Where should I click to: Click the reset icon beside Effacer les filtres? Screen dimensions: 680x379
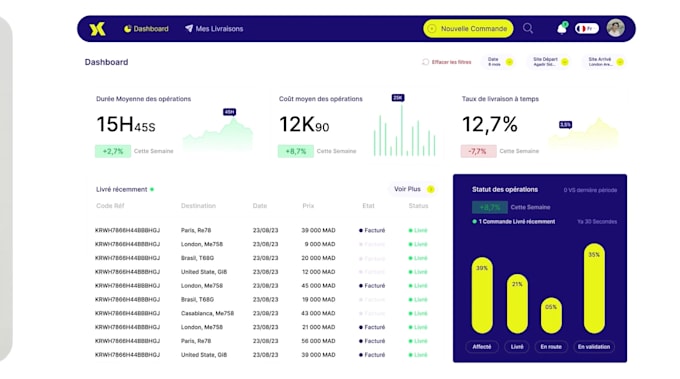pyautogui.click(x=425, y=62)
